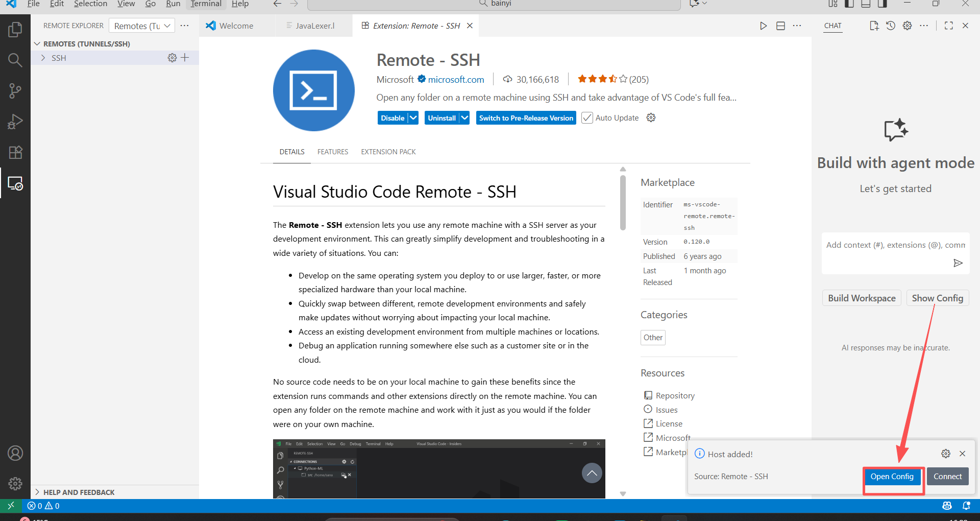This screenshot has height=521, width=980.
Task: Click the Other category tag
Action: click(x=653, y=337)
